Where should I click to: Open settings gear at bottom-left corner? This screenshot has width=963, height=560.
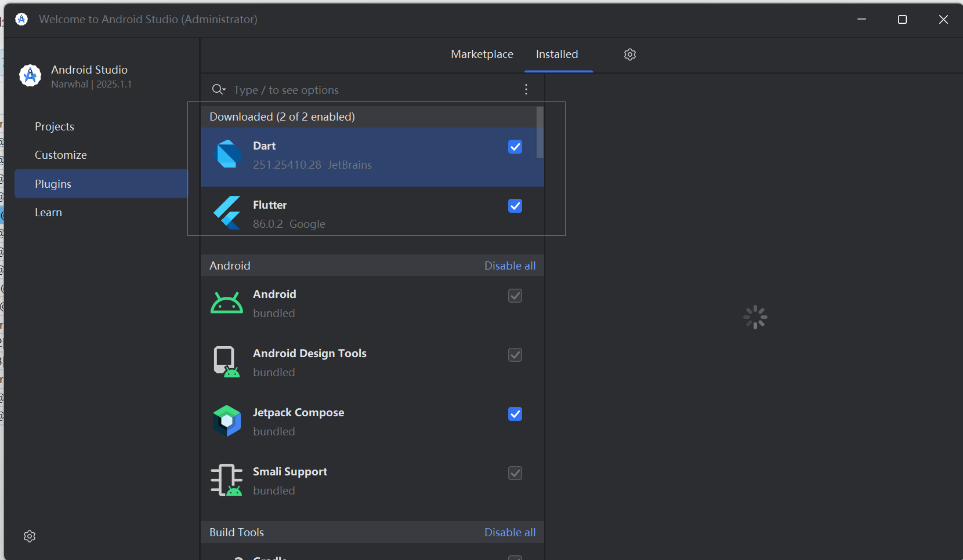pos(30,536)
